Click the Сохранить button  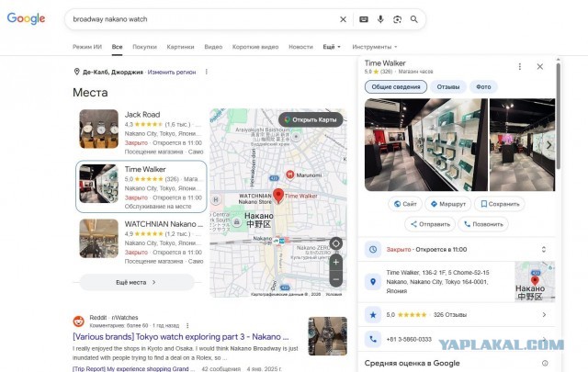pyautogui.click(x=500, y=204)
